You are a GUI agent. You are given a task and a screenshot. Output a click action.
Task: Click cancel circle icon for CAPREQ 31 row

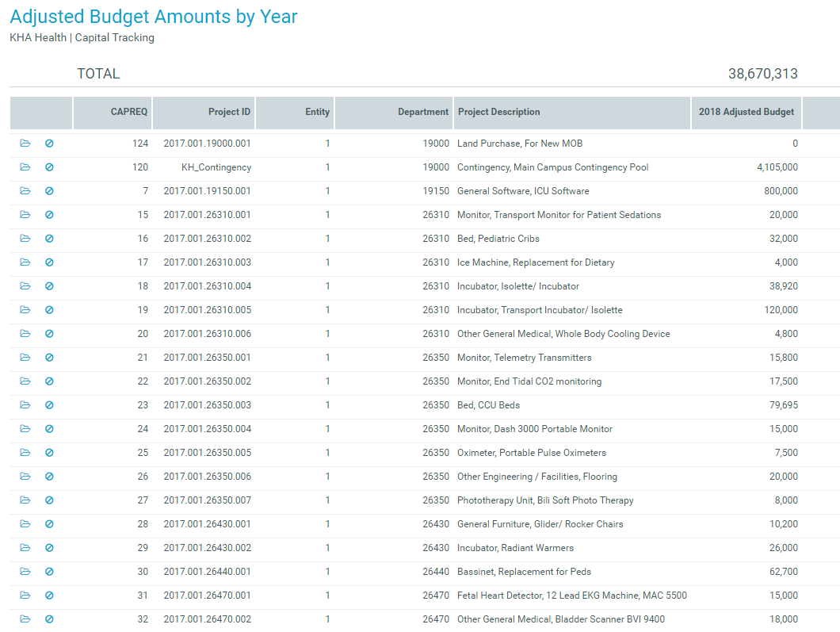49,595
